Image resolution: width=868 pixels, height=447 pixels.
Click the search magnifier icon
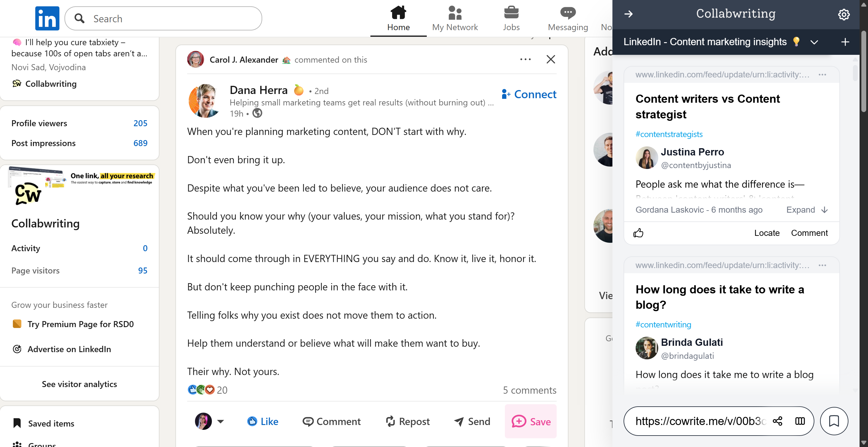80,18
